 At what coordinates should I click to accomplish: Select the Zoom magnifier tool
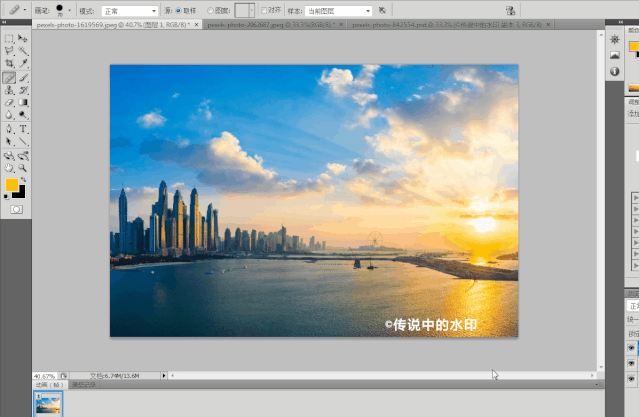click(23, 168)
